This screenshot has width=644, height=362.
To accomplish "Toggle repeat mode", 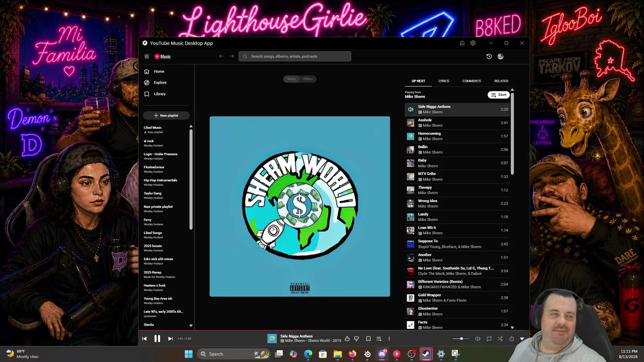I will (489, 339).
